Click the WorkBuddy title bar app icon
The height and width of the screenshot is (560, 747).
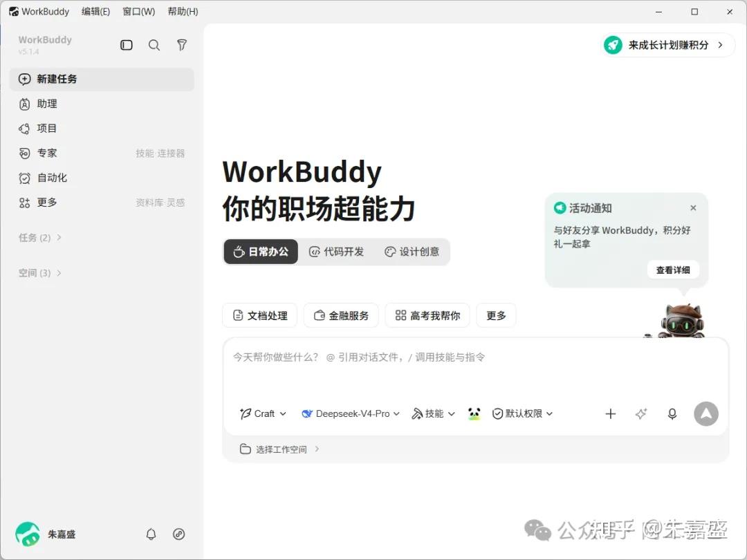[x=14, y=12]
